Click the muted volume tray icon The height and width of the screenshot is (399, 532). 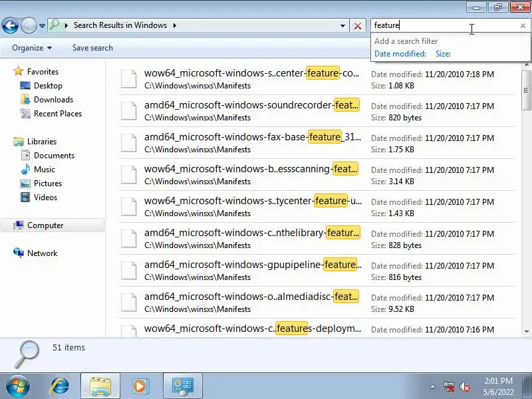pos(464,386)
